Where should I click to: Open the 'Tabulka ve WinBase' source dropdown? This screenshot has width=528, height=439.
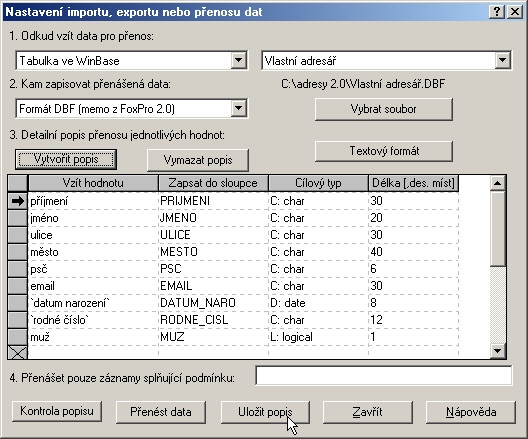coord(238,61)
